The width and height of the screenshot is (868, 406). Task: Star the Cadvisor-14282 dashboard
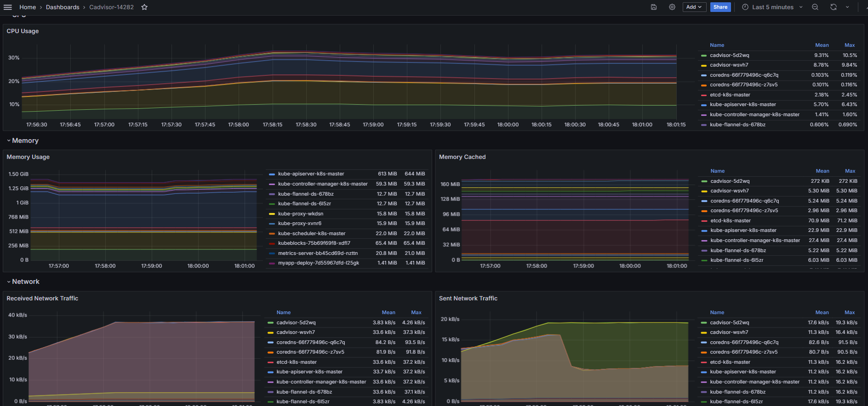pos(144,7)
